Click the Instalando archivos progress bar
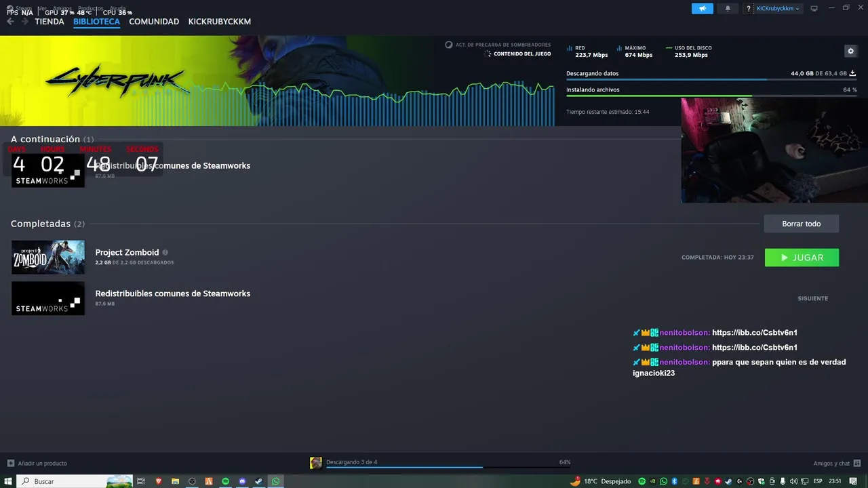This screenshot has height=488, width=868. [711, 96]
